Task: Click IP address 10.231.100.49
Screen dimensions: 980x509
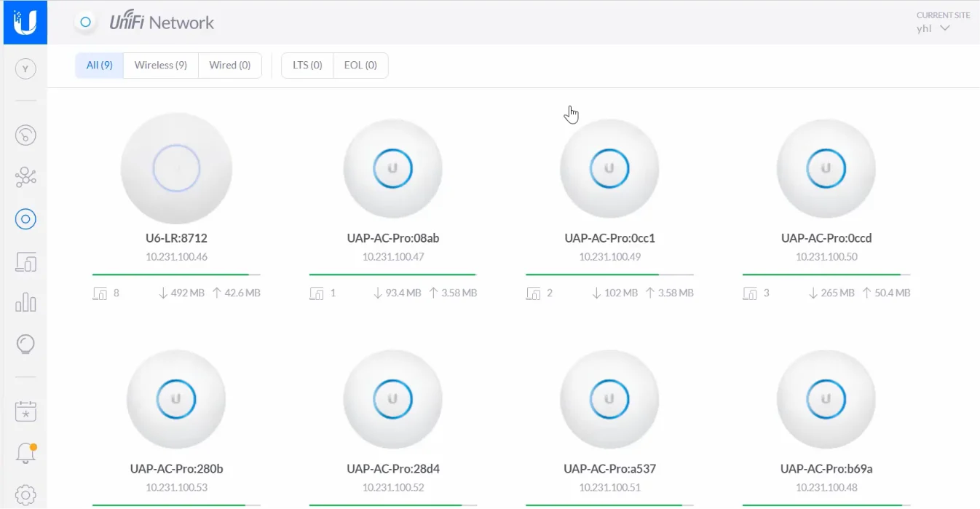Action: [x=609, y=257]
